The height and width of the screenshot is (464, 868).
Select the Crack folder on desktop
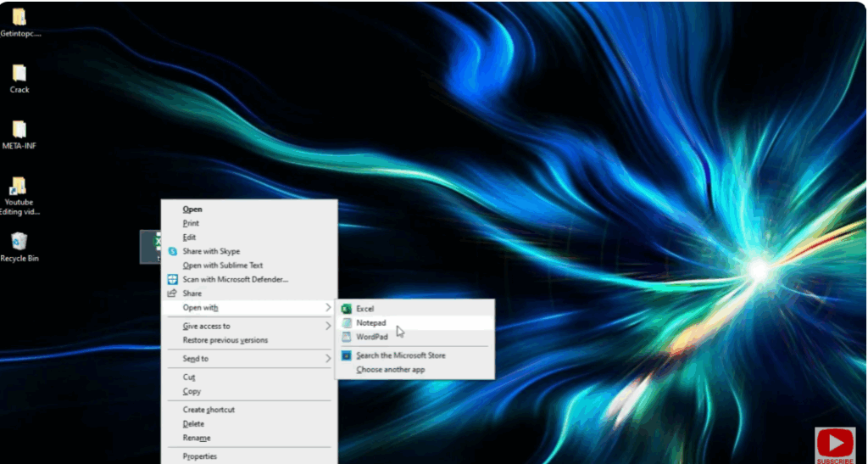click(x=19, y=73)
